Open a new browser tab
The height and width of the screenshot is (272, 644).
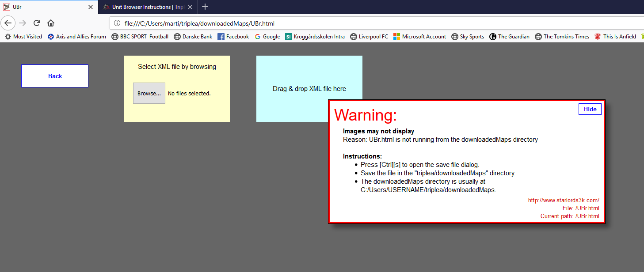pyautogui.click(x=205, y=7)
